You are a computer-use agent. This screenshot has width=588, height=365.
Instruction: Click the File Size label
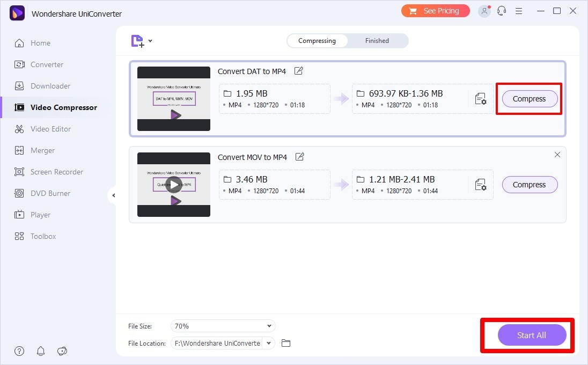[x=140, y=326]
